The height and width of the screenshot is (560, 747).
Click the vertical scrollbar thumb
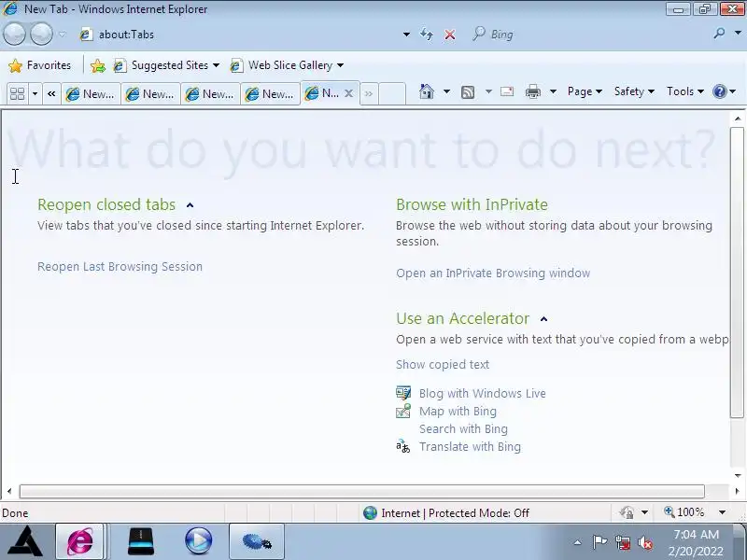tap(737, 273)
